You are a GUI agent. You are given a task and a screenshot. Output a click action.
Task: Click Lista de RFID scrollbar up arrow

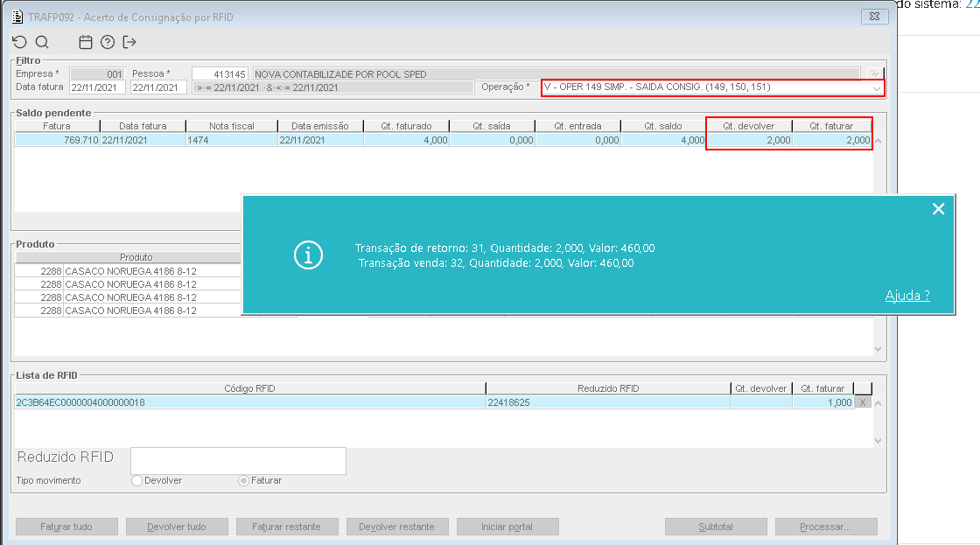click(x=878, y=403)
